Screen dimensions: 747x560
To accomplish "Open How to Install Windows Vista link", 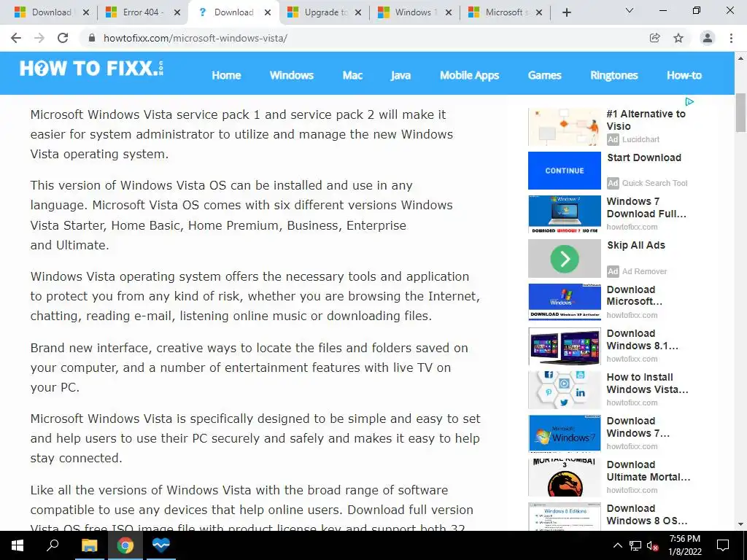I will [x=647, y=384].
